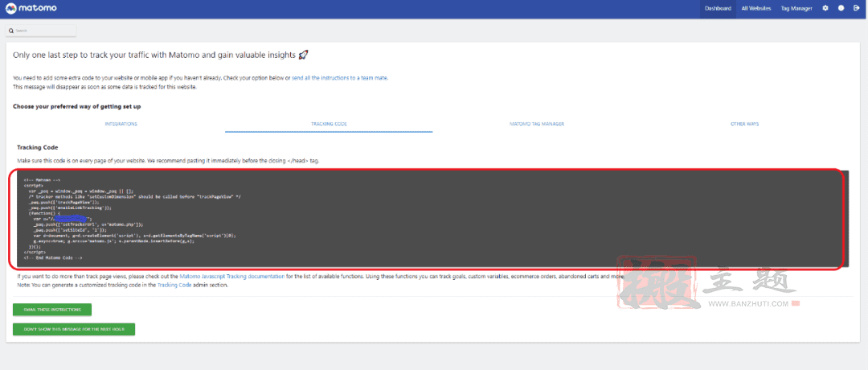868x370 pixels.
Task: Open the Dashboard menu item
Action: (718, 8)
